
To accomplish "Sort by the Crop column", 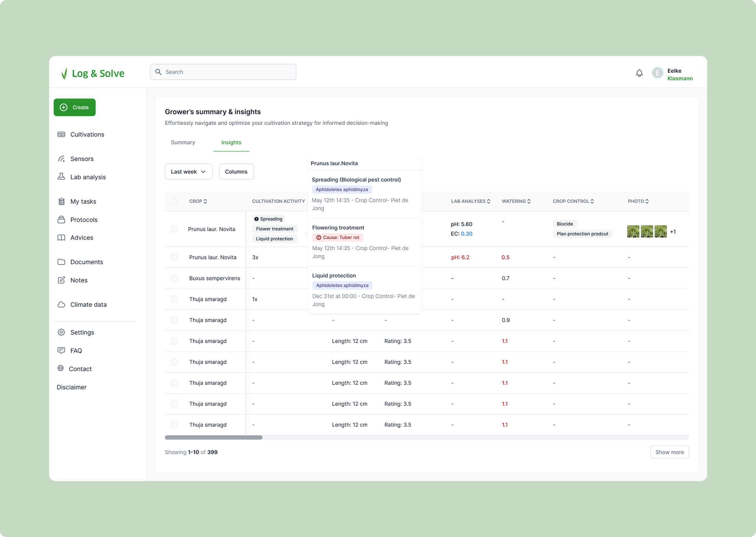I will click(x=198, y=201).
